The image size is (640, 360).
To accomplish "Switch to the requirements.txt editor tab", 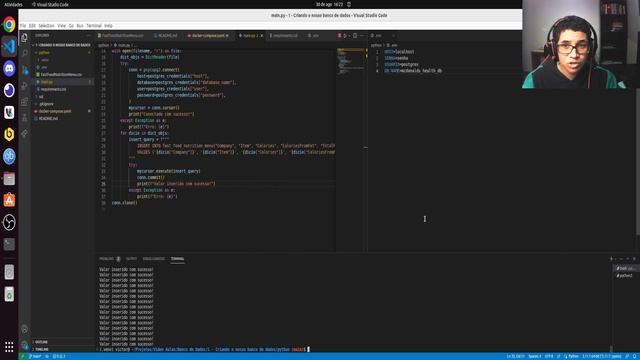I will [284, 36].
